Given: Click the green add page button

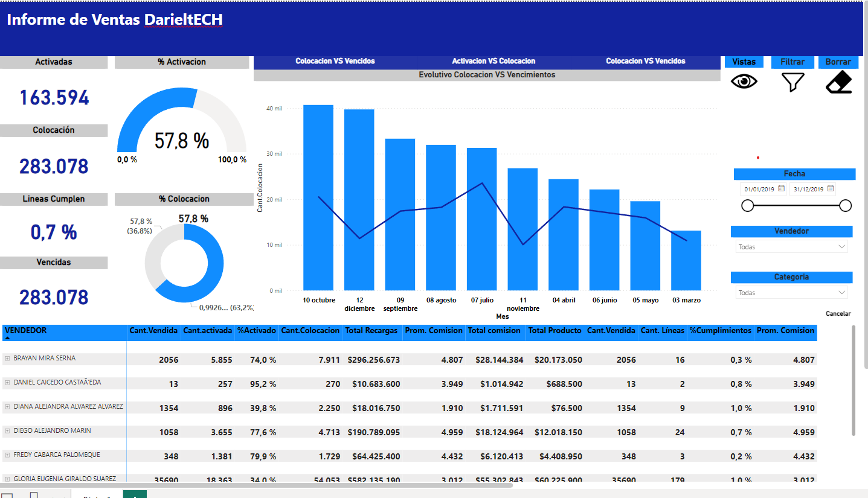Looking at the screenshot, I should 135,494.
